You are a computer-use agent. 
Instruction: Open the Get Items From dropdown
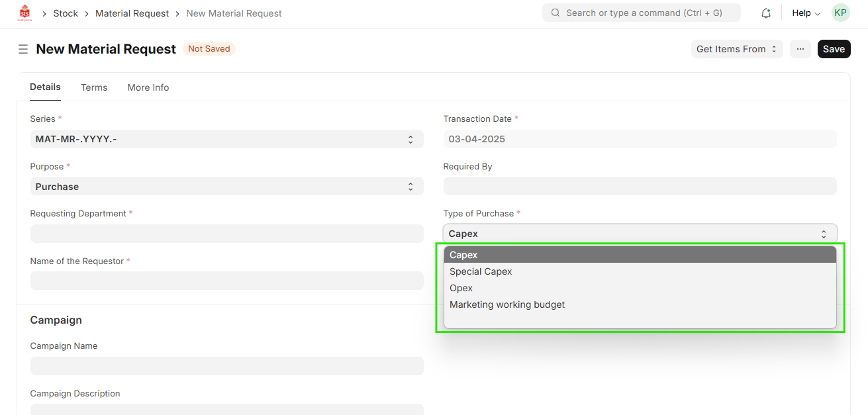(736, 49)
